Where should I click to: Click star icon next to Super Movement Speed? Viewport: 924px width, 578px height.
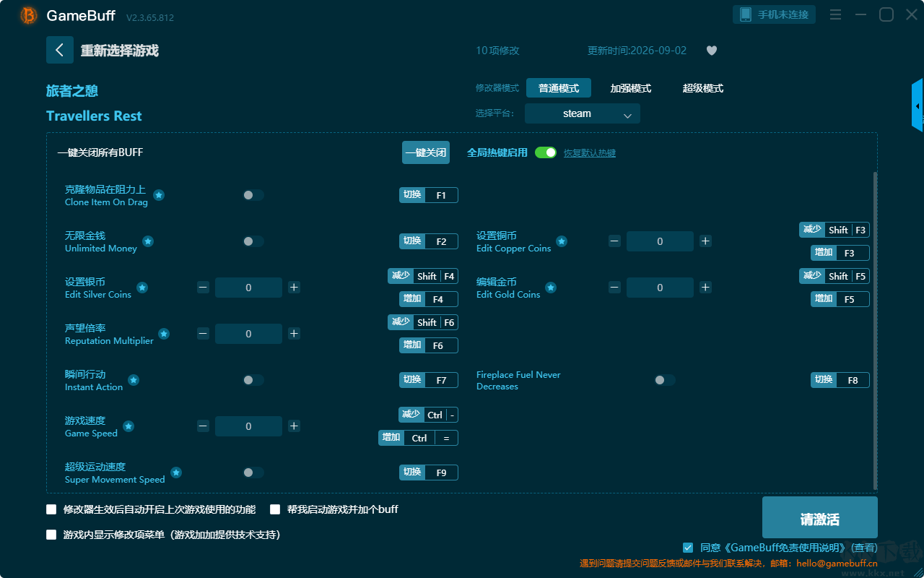[x=176, y=473]
